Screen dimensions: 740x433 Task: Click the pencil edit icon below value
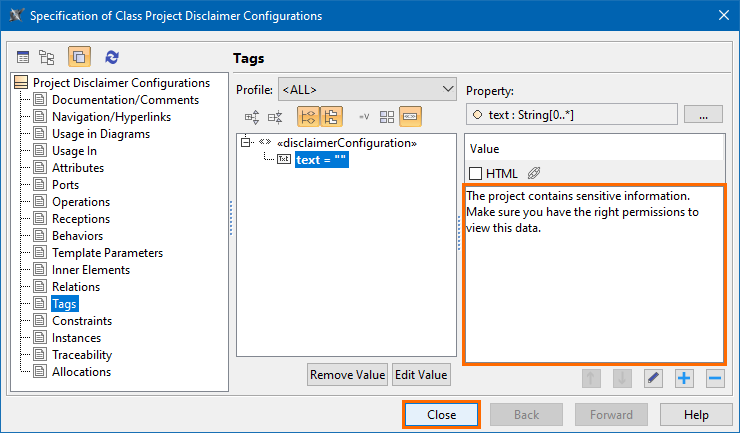point(653,378)
